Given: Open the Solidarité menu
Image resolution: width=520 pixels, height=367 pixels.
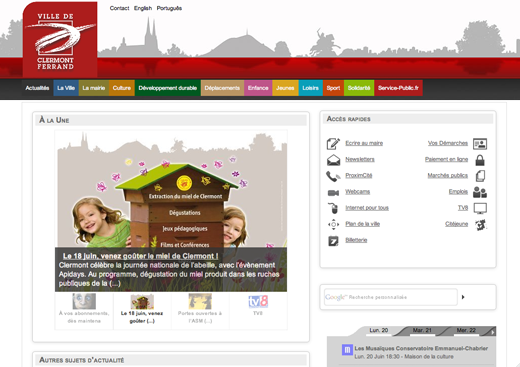Looking at the screenshot, I should pos(359,88).
